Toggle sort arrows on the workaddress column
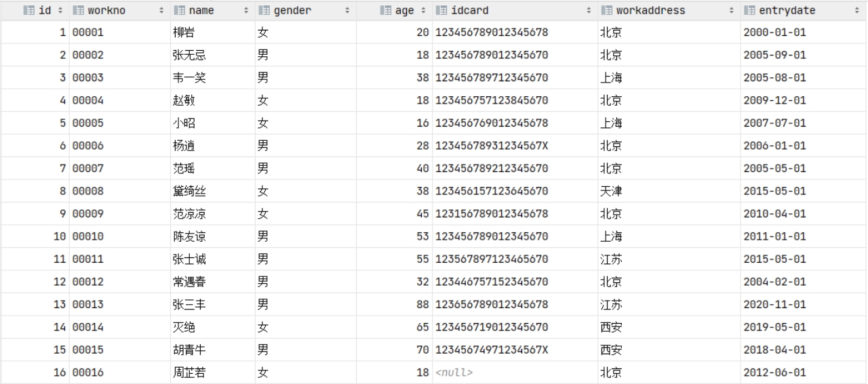Viewport: 868px width, 384px height. tap(732, 11)
